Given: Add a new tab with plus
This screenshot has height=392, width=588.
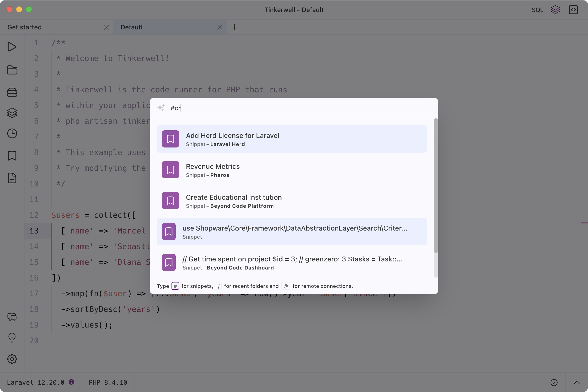Looking at the screenshot, I should pyautogui.click(x=234, y=27).
